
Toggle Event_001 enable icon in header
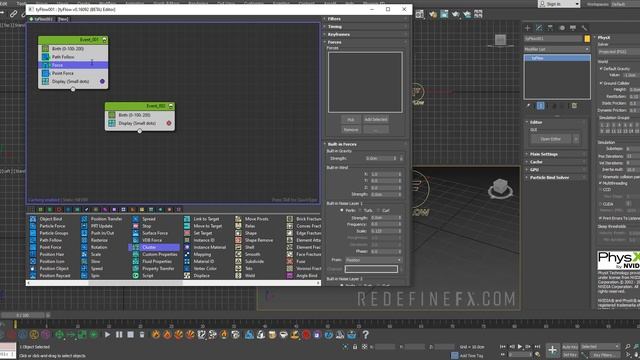tap(104, 40)
